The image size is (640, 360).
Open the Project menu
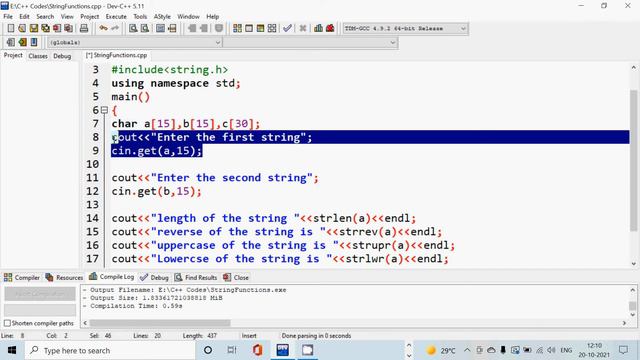pyautogui.click(x=89, y=17)
